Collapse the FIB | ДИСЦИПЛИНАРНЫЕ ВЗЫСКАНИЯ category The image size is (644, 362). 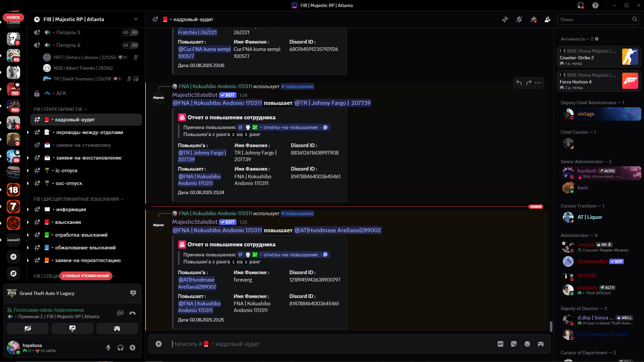click(x=78, y=199)
